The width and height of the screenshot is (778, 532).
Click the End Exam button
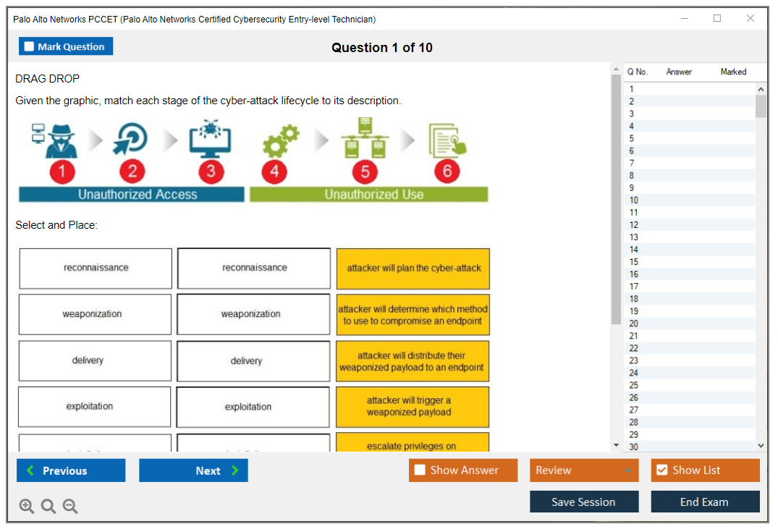(705, 502)
